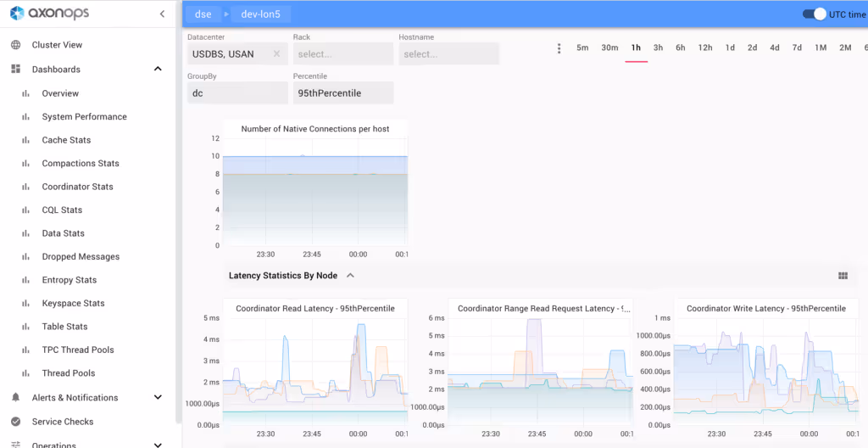
Task: Select the 2d time range
Action: coord(753,48)
